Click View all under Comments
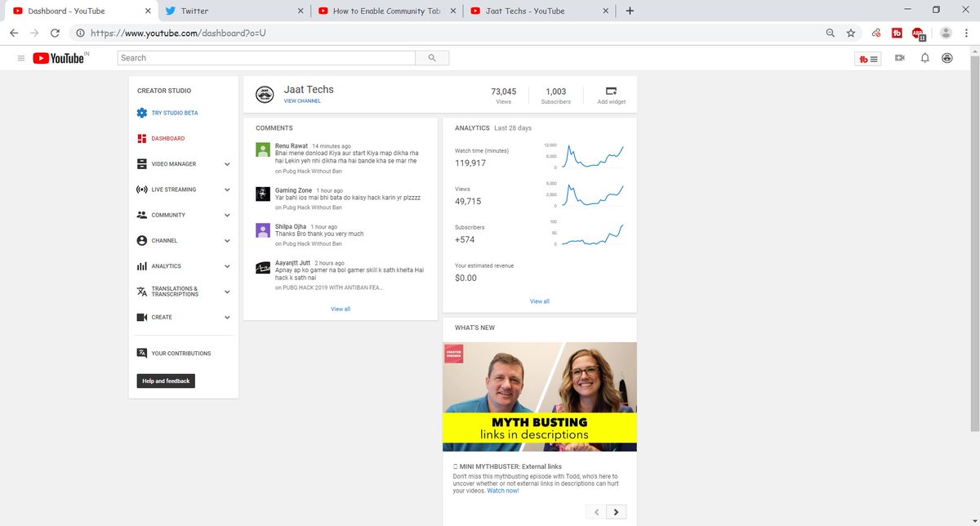The height and width of the screenshot is (526, 980). pyautogui.click(x=341, y=309)
